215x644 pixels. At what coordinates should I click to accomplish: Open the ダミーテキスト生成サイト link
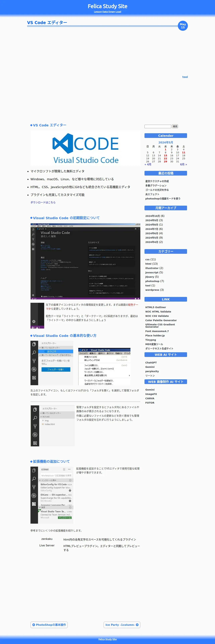click(x=159, y=349)
